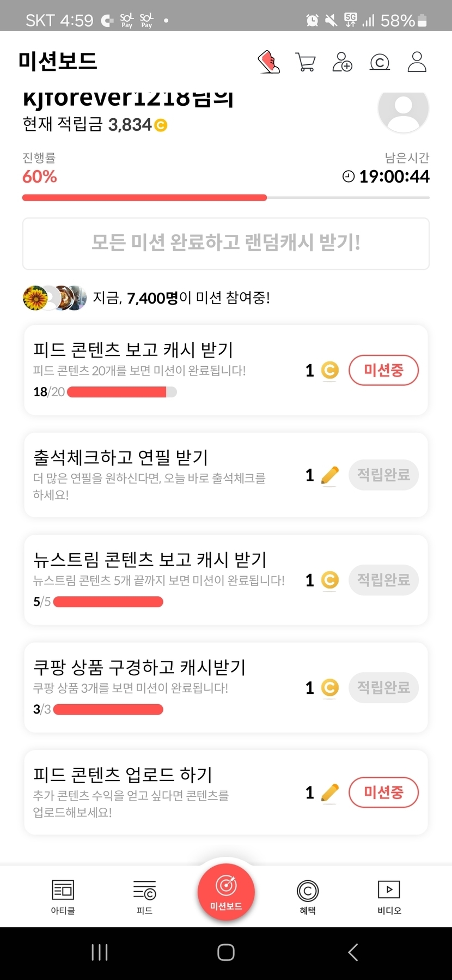Go to the 비디오 tab
Viewport: 452px width, 980px height.
pos(389,897)
